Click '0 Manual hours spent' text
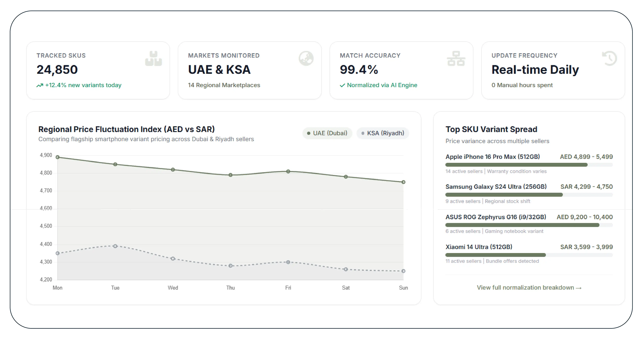The width and height of the screenshot is (644, 339). coord(522,85)
